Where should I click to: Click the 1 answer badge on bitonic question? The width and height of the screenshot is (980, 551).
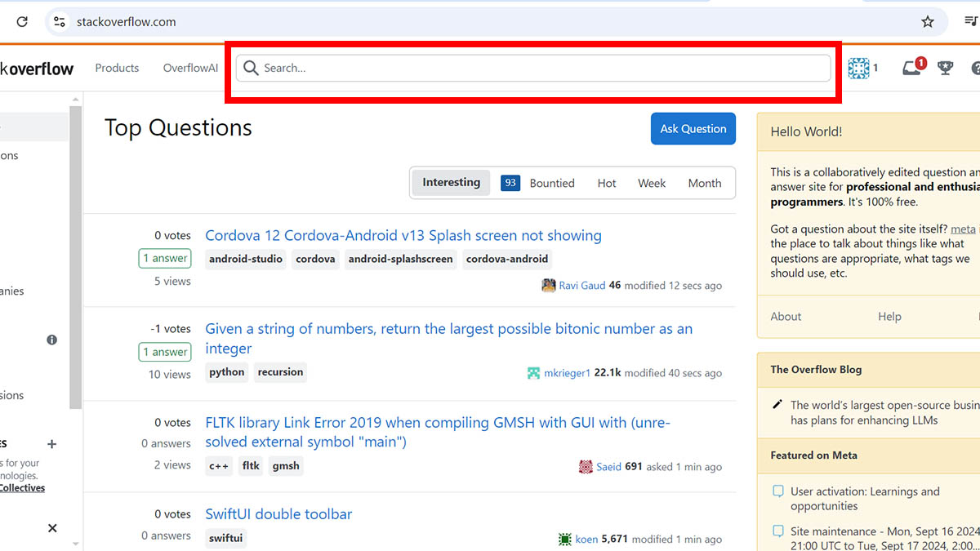coord(164,353)
